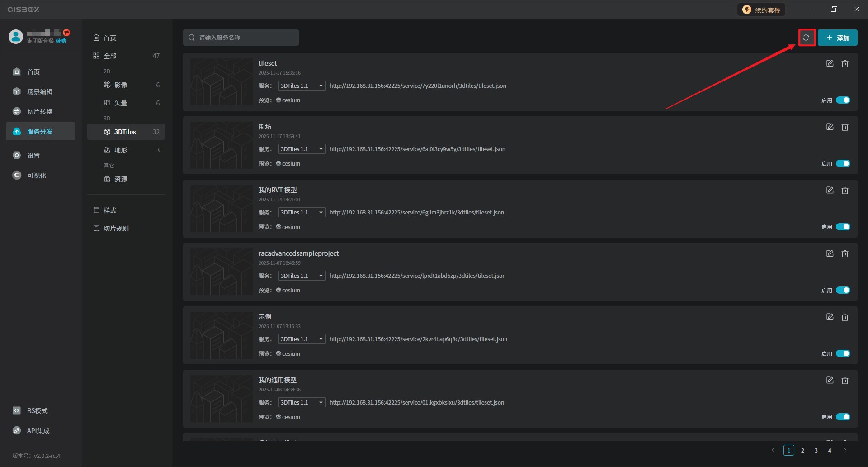Click the 添加 button

click(x=837, y=38)
